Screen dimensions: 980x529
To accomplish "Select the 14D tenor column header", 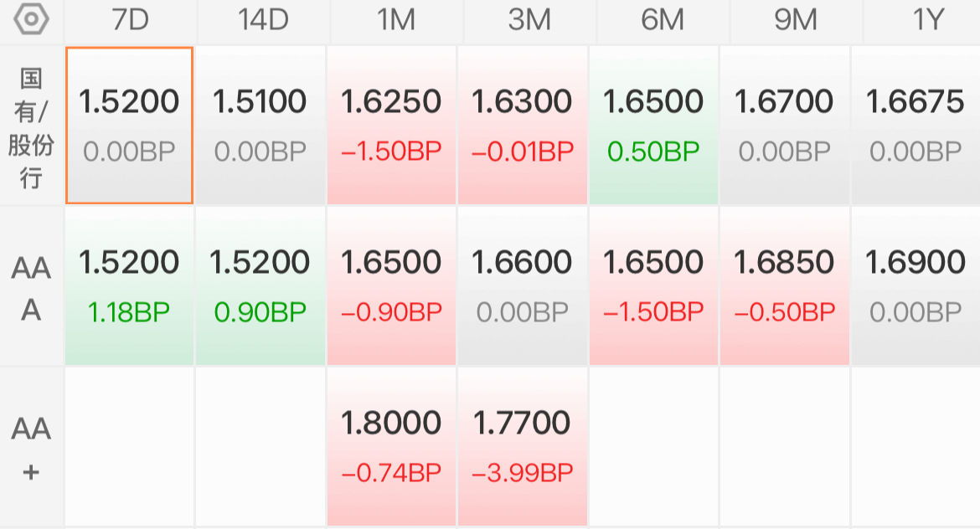I will click(263, 20).
